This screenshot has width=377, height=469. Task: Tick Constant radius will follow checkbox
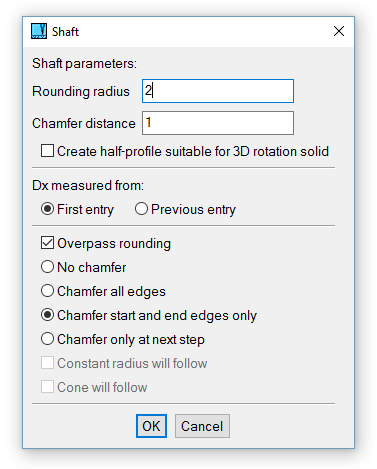(47, 363)
